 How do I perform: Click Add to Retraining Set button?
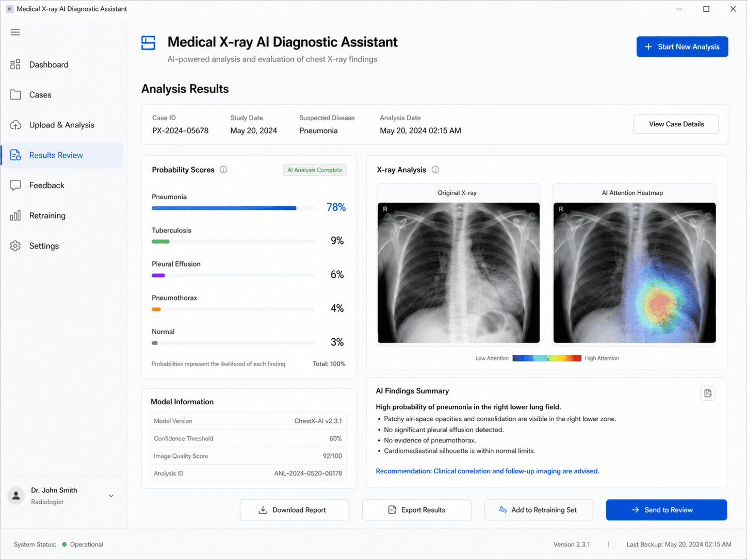coord(539,510)
